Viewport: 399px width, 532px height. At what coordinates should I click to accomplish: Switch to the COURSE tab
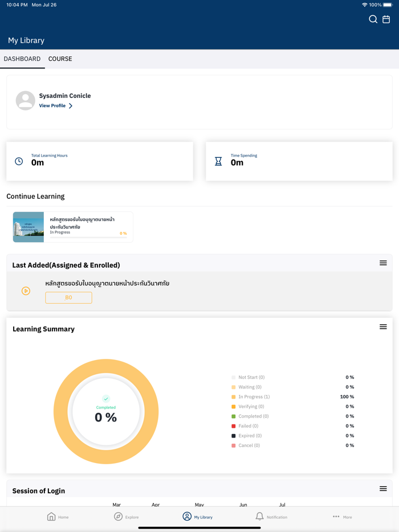coord(60,59)
